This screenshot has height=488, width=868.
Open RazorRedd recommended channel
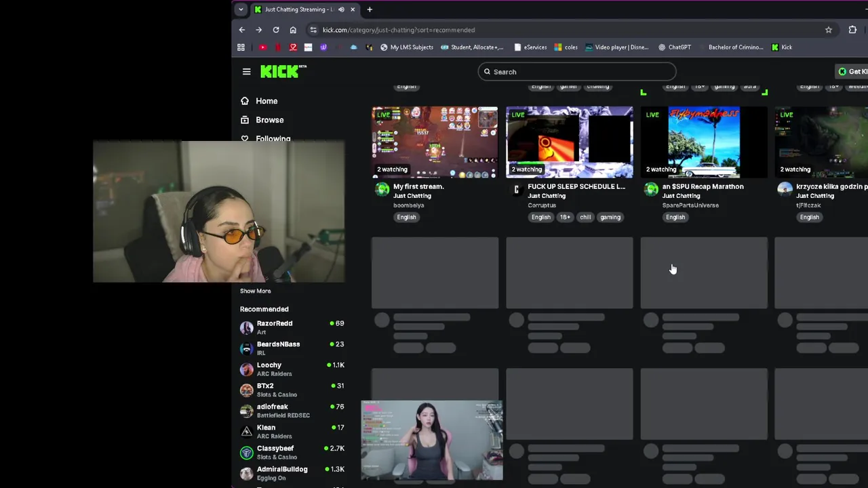tap(292, 327)
